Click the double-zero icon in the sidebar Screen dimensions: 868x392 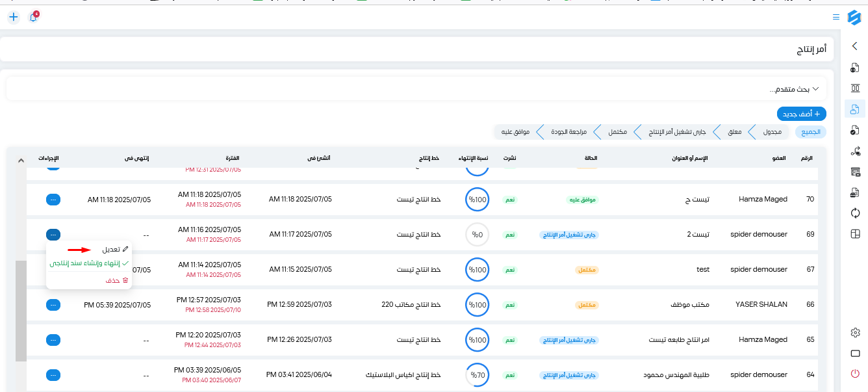tap(855, 88)
